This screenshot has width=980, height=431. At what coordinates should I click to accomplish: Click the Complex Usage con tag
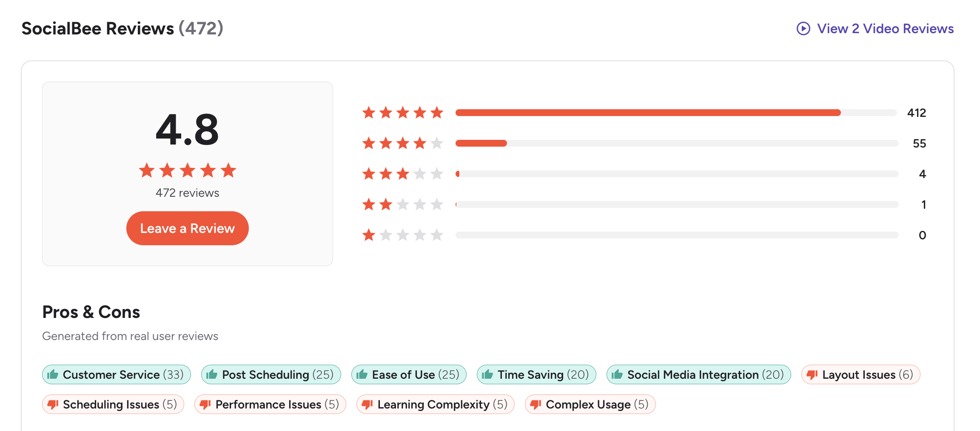(590, 404)
